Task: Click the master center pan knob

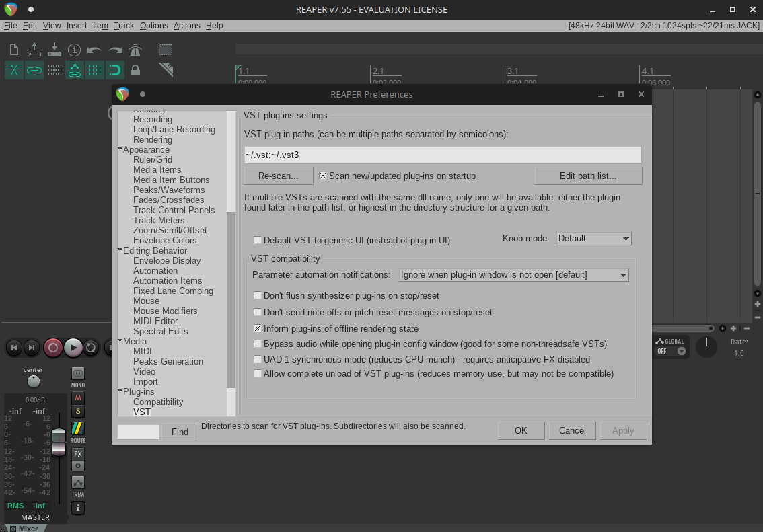Action: [x=33, y=381]
